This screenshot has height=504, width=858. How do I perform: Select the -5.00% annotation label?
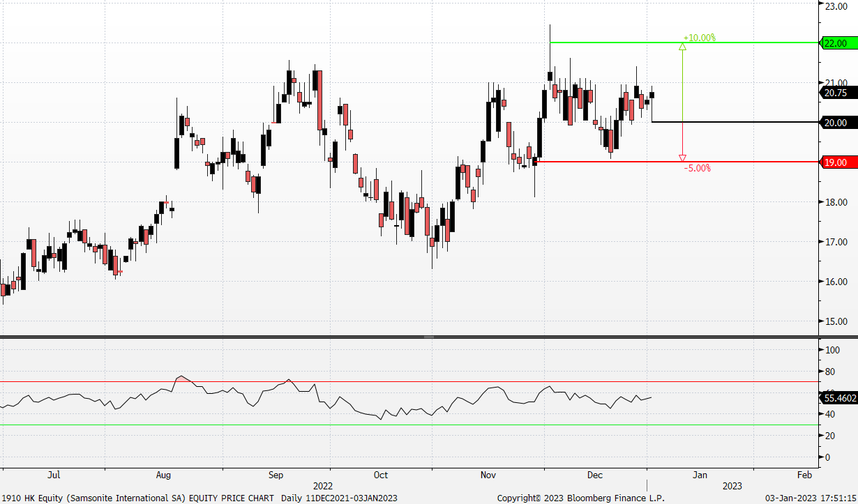coord(697,169)
